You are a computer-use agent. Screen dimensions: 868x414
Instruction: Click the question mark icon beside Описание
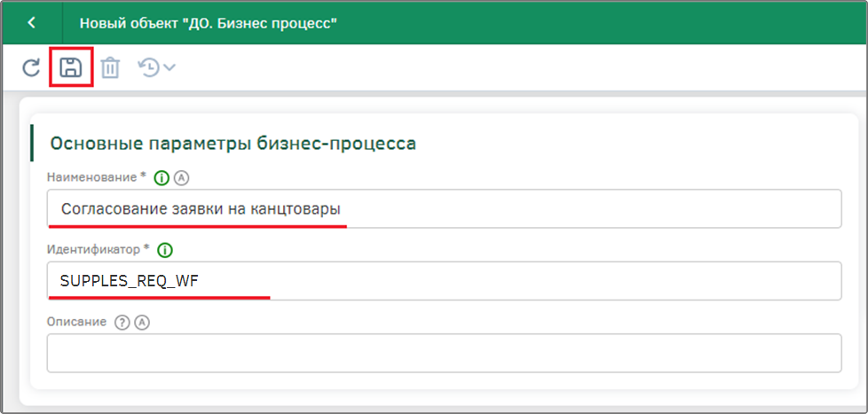click(x=122, y=323)
